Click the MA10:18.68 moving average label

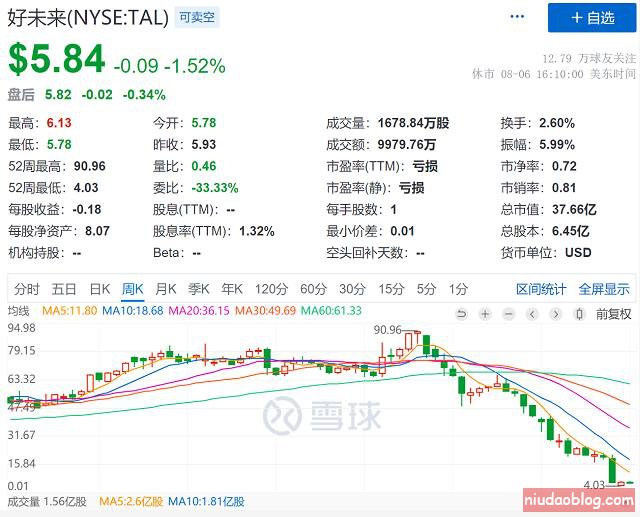[133, 311]
